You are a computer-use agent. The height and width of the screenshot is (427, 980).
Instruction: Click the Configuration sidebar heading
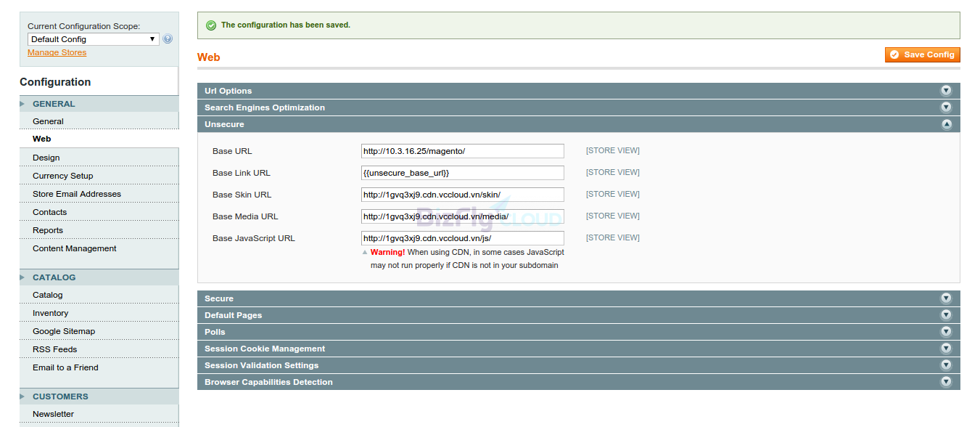pos(55,82)
